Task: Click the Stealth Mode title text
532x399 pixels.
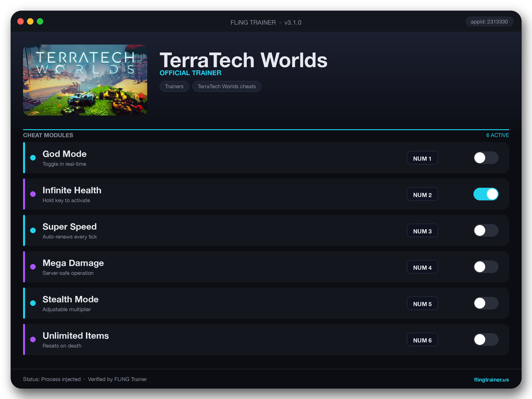Action: pos(70,299)
